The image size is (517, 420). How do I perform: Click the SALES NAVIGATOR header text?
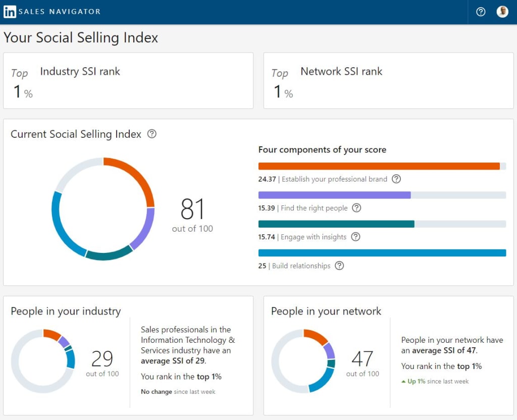click(x=60, y=12)
